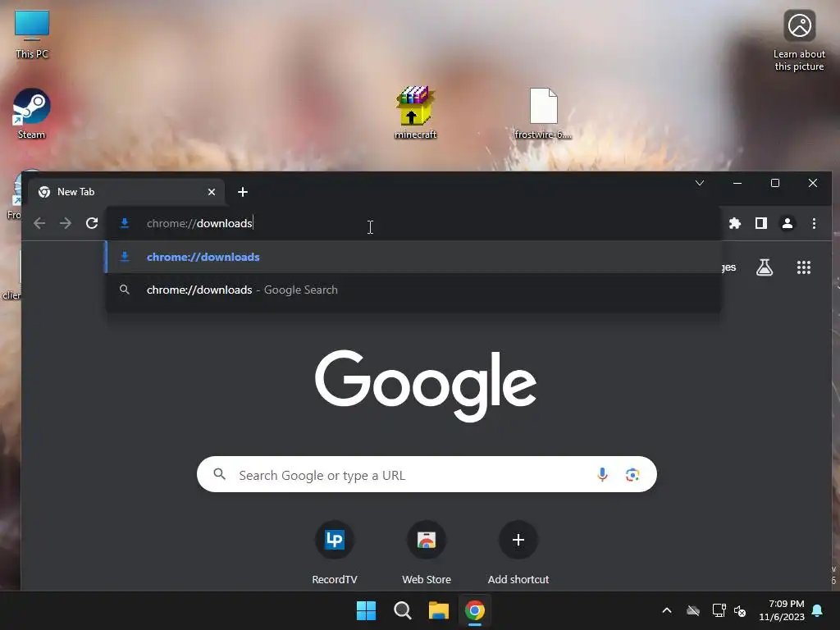Image resolution: width=840 pixels, height=630 pixels.
Task: Open the RecordTV shortcut
Action: click(335, 554)
